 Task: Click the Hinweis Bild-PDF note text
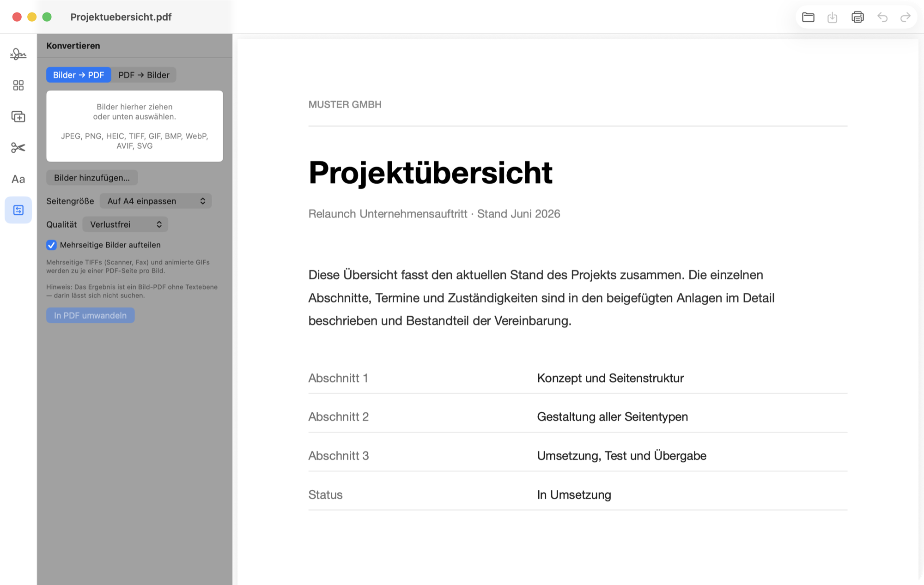coord(132,291)
